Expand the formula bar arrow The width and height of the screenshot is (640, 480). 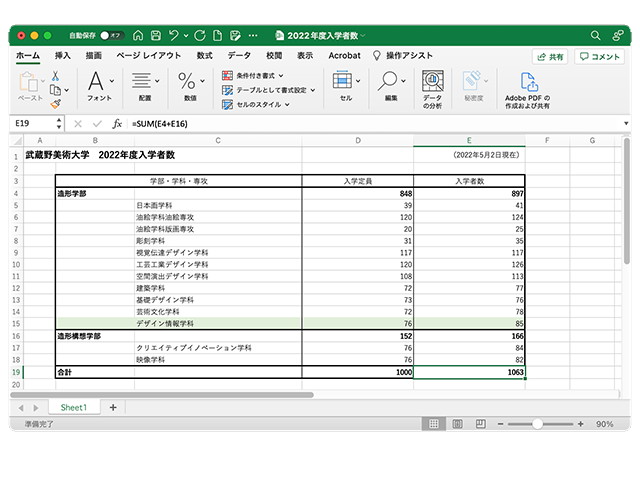point(626,124)
